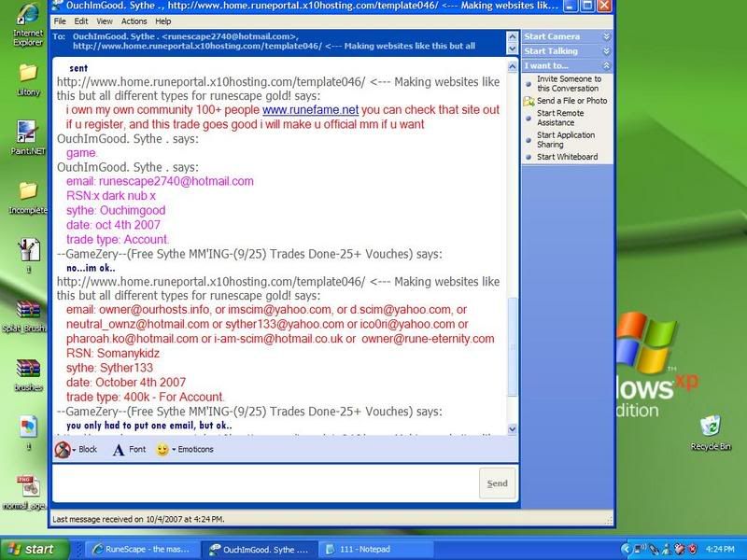The height and width of the screenshot is (560, 747).
Task: Collapse the Start Camera panel
Action: 606,36
